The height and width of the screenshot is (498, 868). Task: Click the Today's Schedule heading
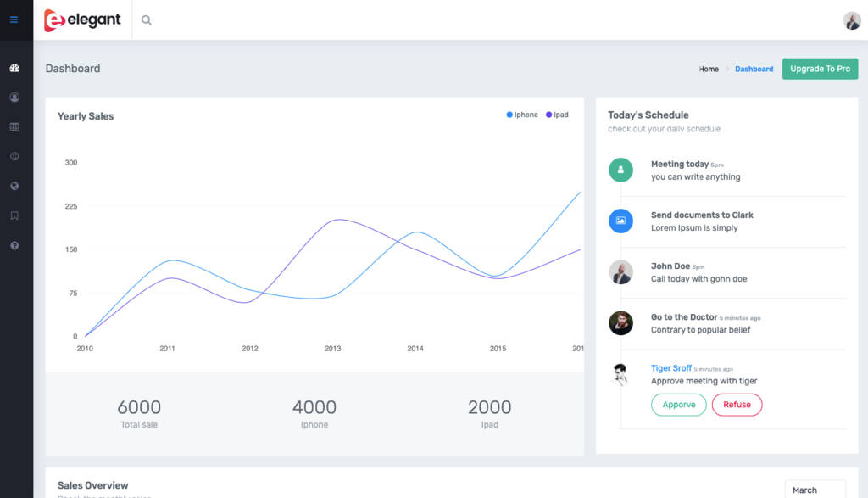648,115
